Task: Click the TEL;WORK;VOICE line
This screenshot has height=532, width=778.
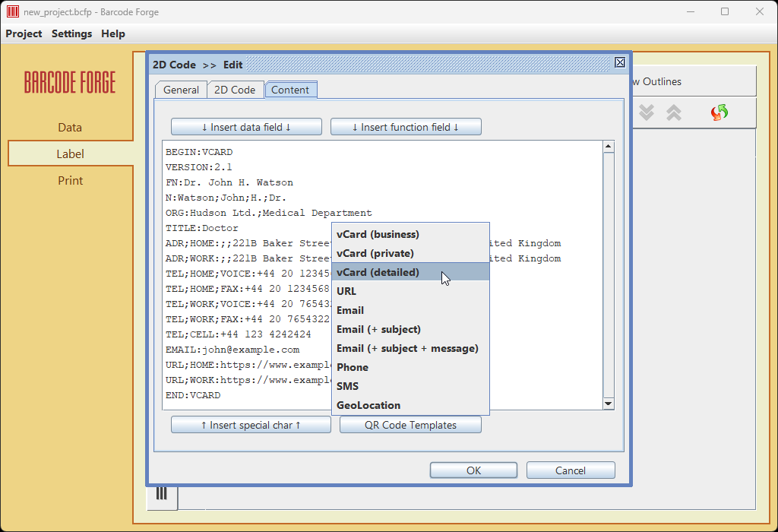Action: (x=248, y=304)
